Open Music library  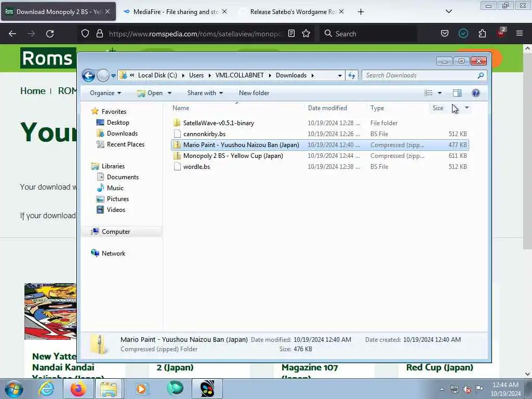point(115,188)
